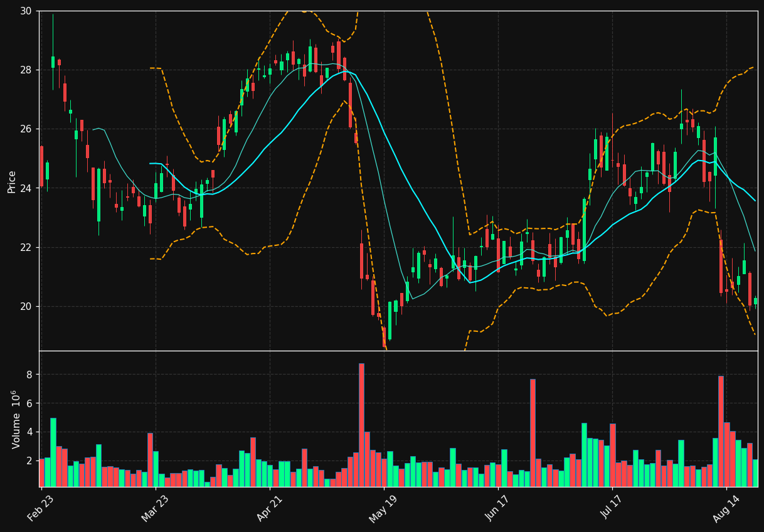Screen dimensions: 764x532
Task: Click the tall red volume bar after Jun 17
Action: pyautogui.click(x=533, y=433)
